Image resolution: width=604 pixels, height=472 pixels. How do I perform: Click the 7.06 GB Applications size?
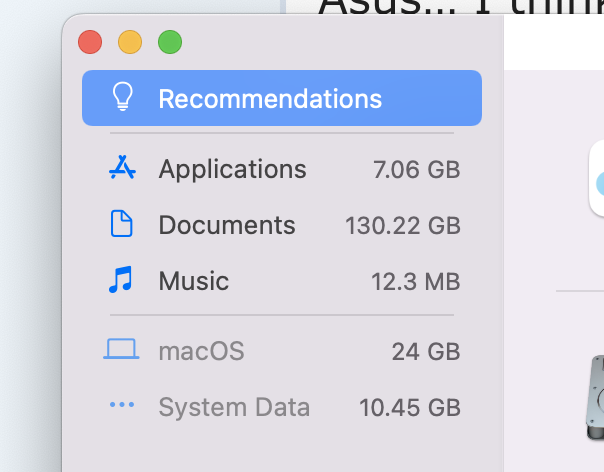click(416, 170)
